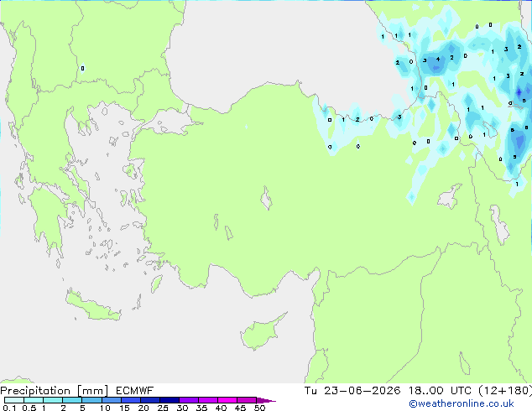Pick the 15–20 mm legend color swatch
Viewport: 532px width, 411px height.
pos(131,400)
